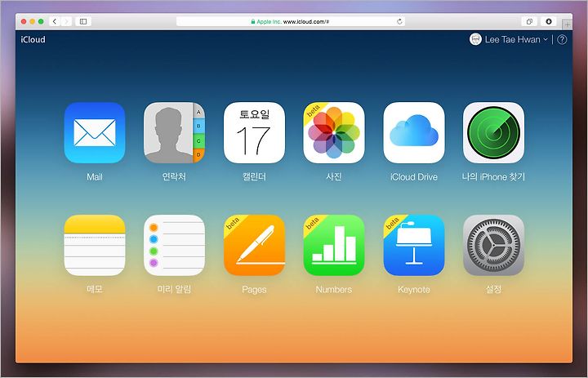Click the Mail label text
The height and width of the screenshot is (378, 588).
[x=95, y=176]
